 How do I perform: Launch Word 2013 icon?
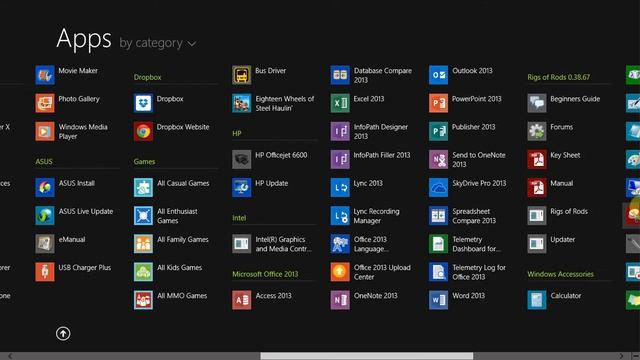coord(438,300)
